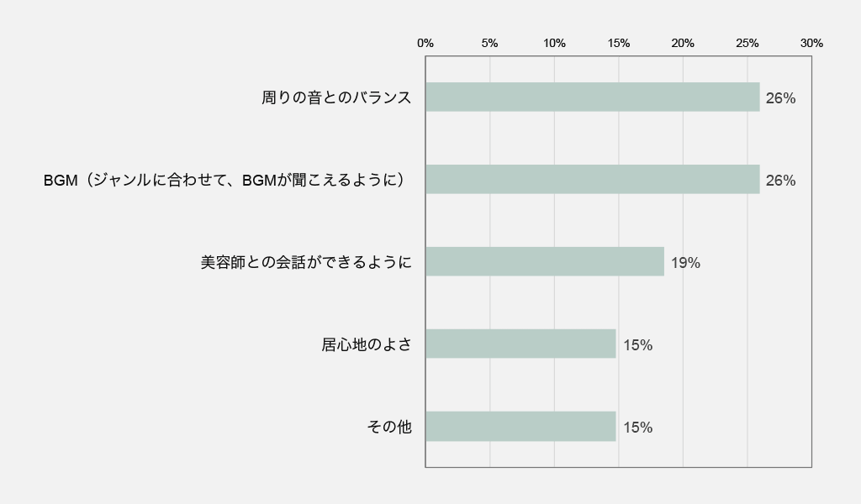Click the 19% data label
The image size is (861, 504).
pos(685,263)
